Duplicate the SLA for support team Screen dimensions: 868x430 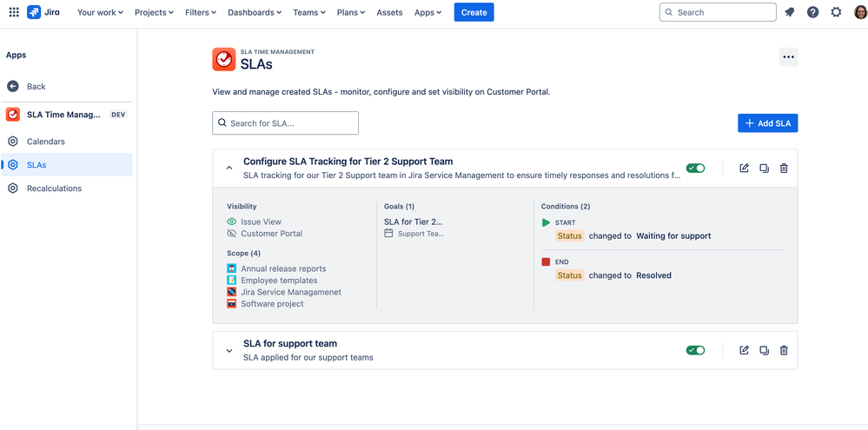pyautogui.click(x=764, y=350)
